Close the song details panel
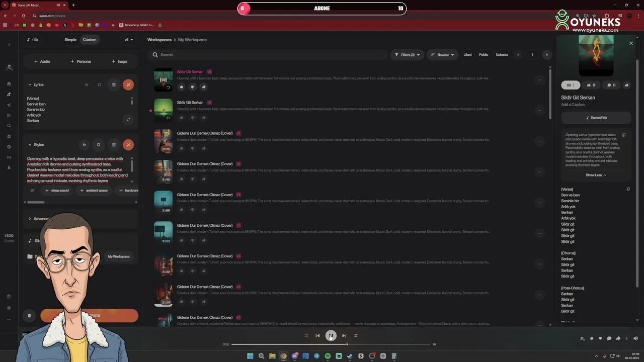 pos(631,43)
